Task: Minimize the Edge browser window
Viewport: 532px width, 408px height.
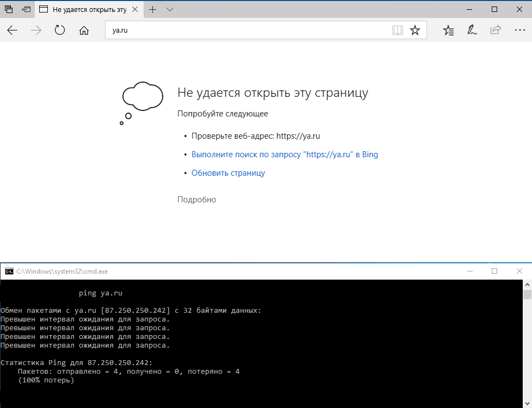Action: [469, 9]
